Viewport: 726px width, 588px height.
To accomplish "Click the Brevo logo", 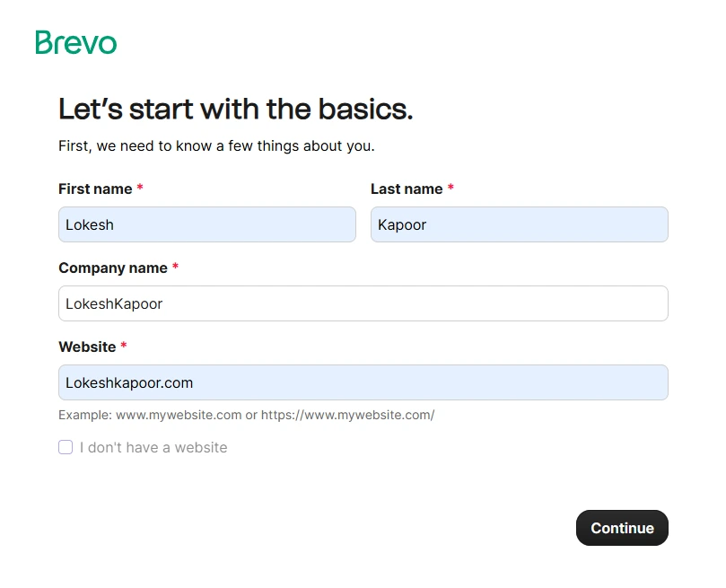I will [76, 42].
